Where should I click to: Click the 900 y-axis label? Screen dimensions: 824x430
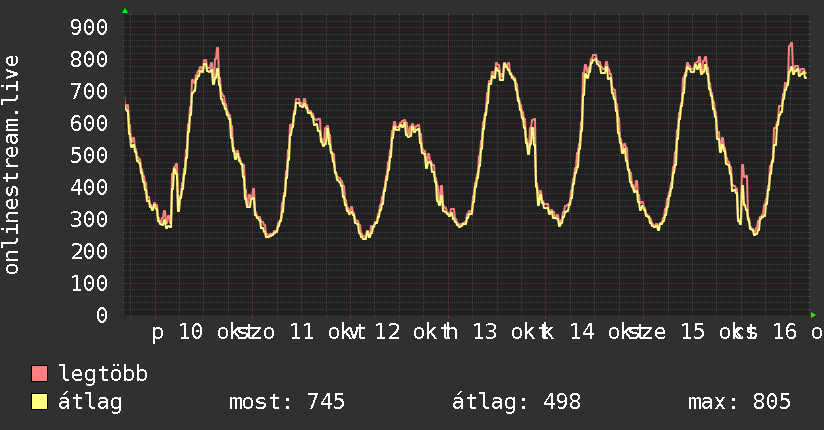89,27
